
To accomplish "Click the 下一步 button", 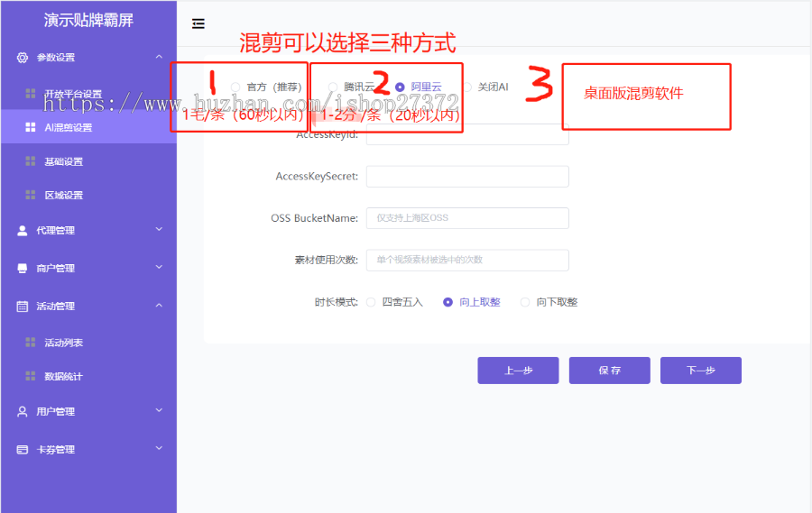I will [701, 371].
